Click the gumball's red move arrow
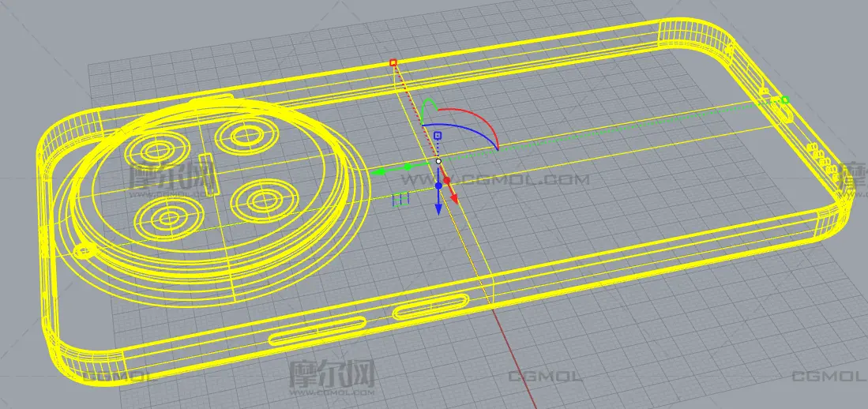Image resolution: width=868 pixels, height=409 pixels. tap(456, 197)
